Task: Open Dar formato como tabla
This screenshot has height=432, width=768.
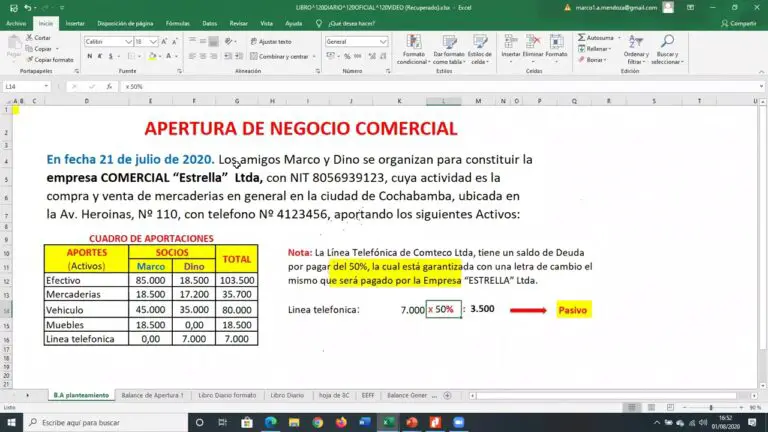Action: (449, 49)
